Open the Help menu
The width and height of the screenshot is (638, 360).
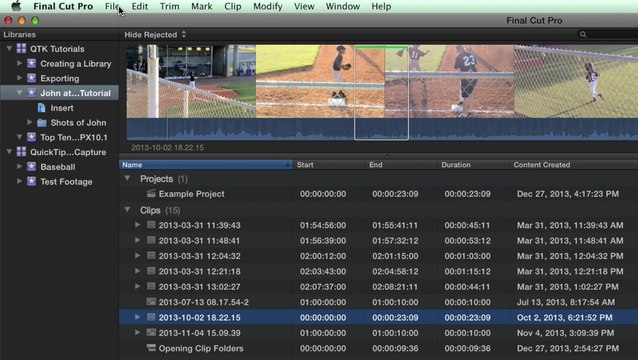tap(381, 6)
